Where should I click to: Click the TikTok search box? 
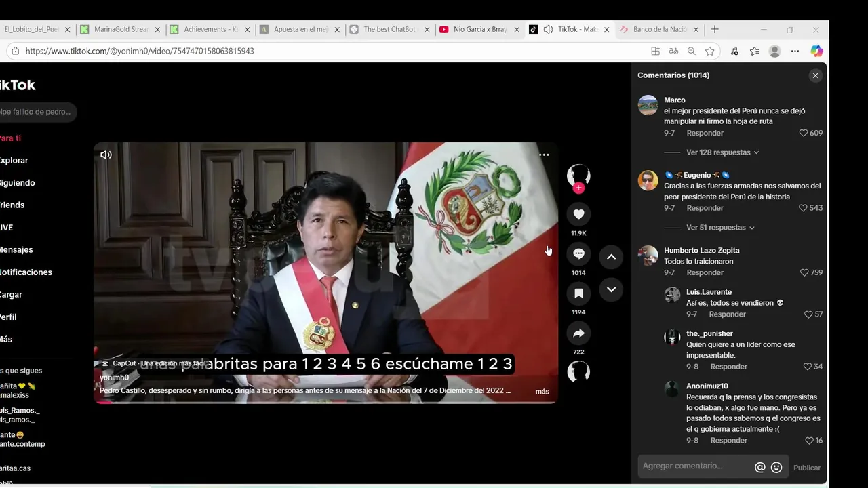tap(37, 112)
